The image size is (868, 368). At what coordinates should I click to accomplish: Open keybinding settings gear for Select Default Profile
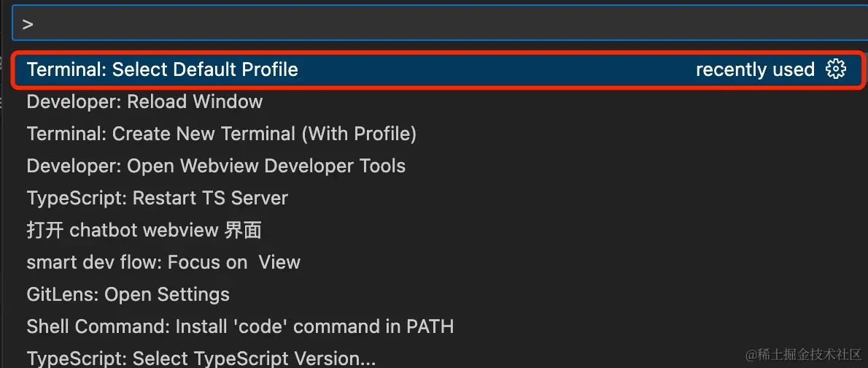tap(836, 69)
